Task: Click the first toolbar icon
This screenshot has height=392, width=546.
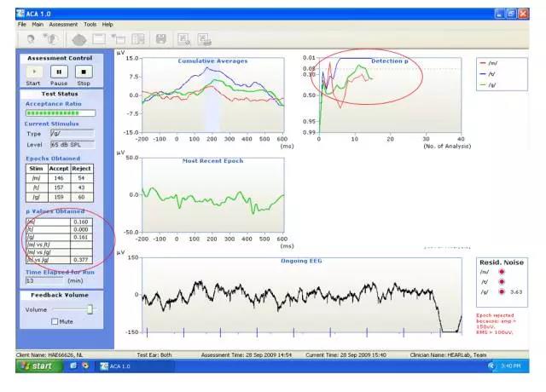Action: 32,39
